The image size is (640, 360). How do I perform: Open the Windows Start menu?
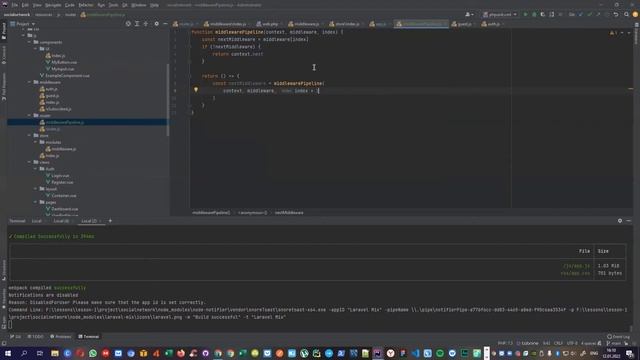(8, 353)
